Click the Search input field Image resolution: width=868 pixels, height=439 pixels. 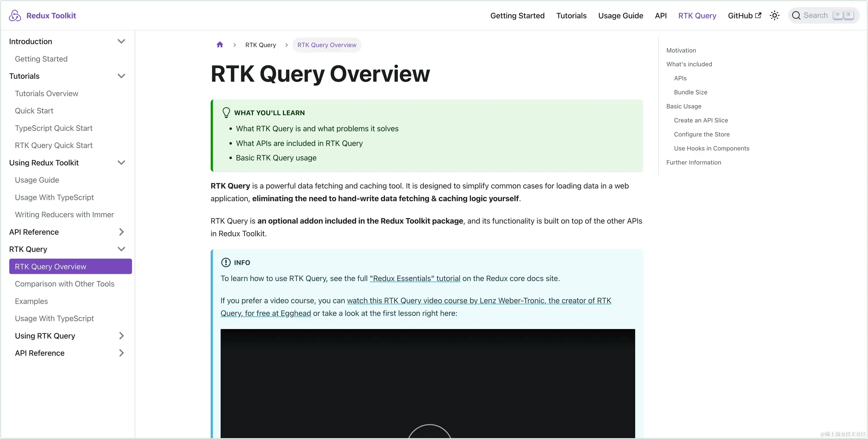coord(824,16)
